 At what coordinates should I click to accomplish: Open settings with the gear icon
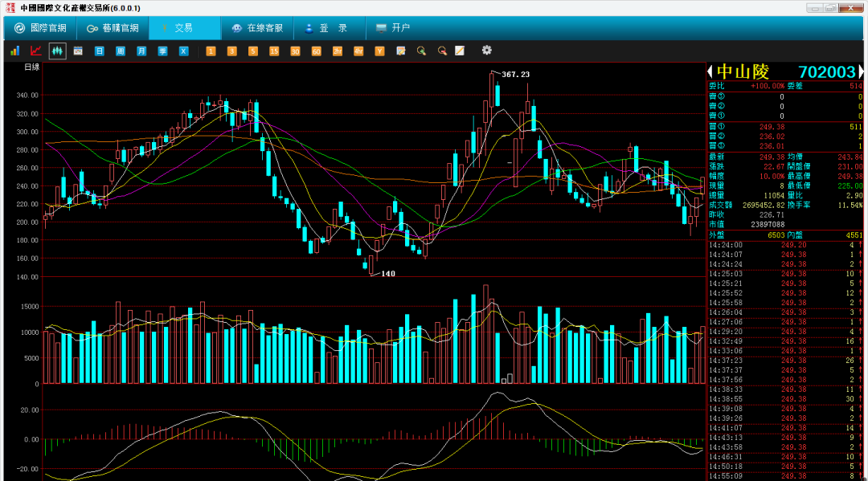486,51
